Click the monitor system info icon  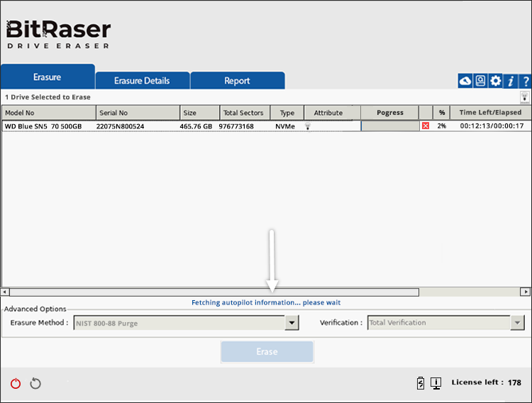pos(436,383)
